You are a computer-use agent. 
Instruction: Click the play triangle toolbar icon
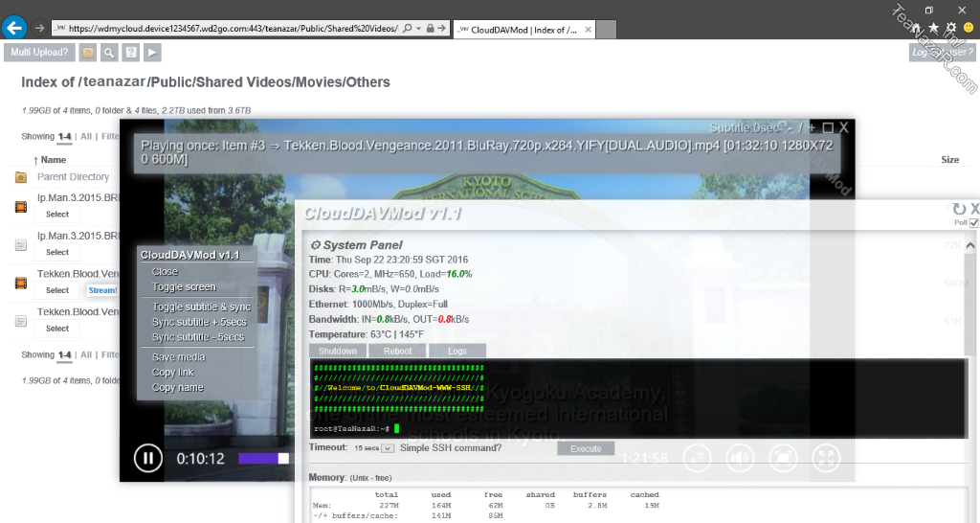[x=152, y=53]
